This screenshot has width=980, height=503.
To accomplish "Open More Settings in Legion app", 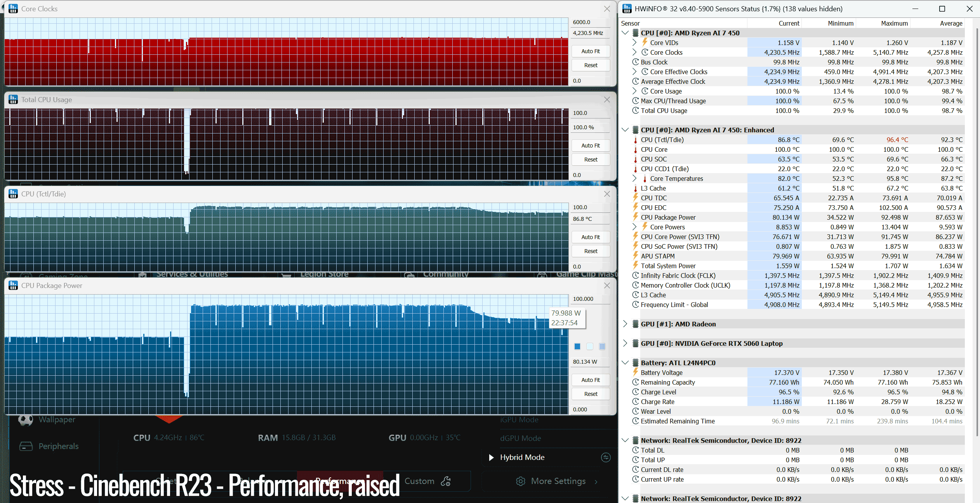I will click(x=558, y=481).
